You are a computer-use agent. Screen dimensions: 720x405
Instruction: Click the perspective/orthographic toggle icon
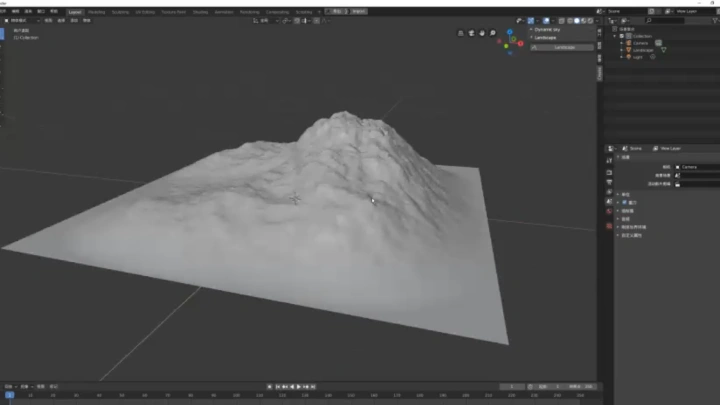click(x=461, y=33)
